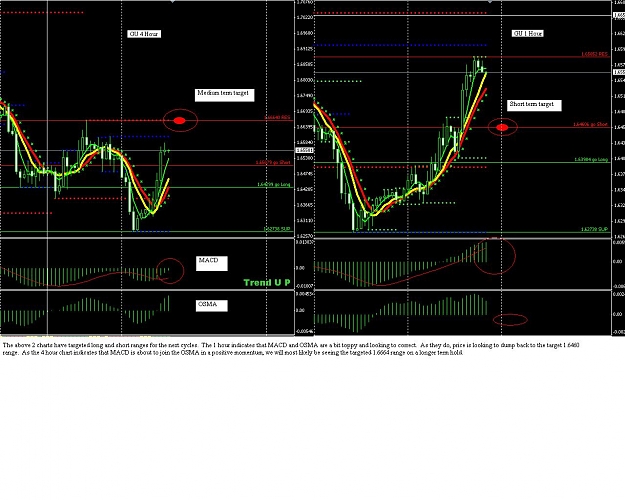Click the current price tag on 4 hour axis
This screenshot has width=625, height=500.
[x=305, y=150]
